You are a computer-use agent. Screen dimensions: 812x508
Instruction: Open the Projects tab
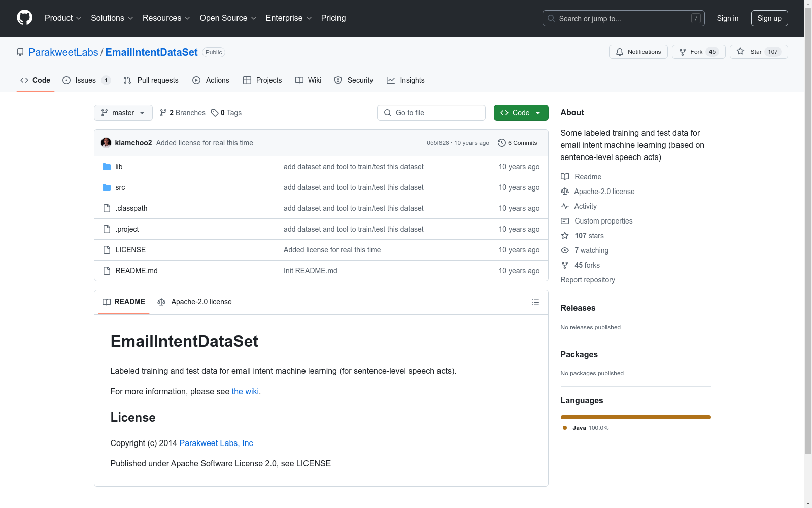[262, 80]
